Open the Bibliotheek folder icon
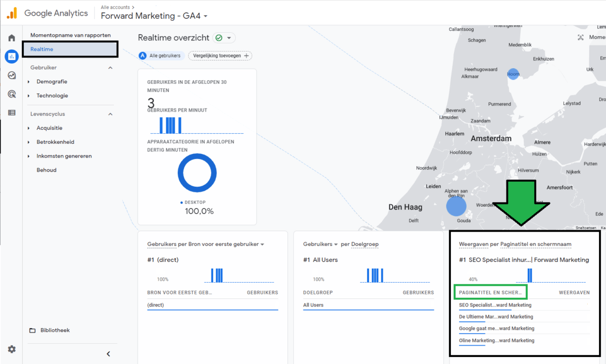This screenshot has width=606, height=364. tap(33, 330)
